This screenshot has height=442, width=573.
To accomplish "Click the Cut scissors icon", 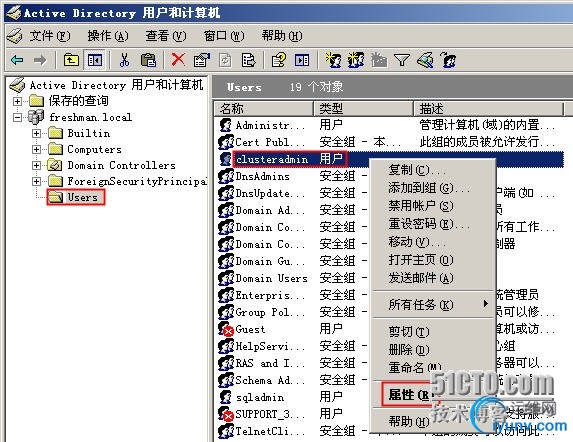I will point(124,60).
